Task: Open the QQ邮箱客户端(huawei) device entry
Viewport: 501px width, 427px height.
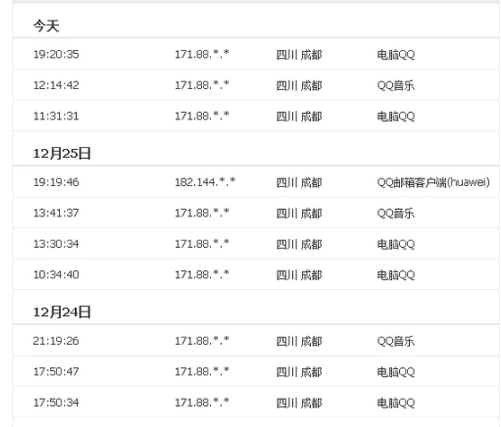Action: click(x=433, y=182)
